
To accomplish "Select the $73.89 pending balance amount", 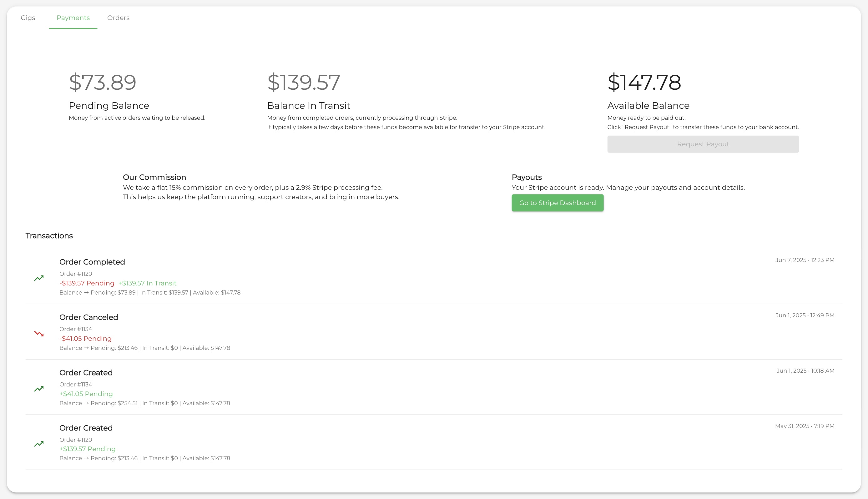I will point(103,82).
